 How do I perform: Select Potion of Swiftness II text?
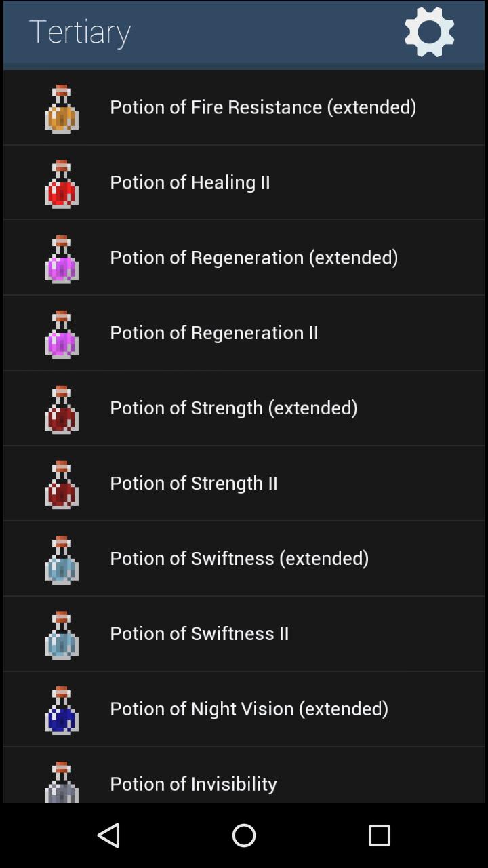coord(199,633)
